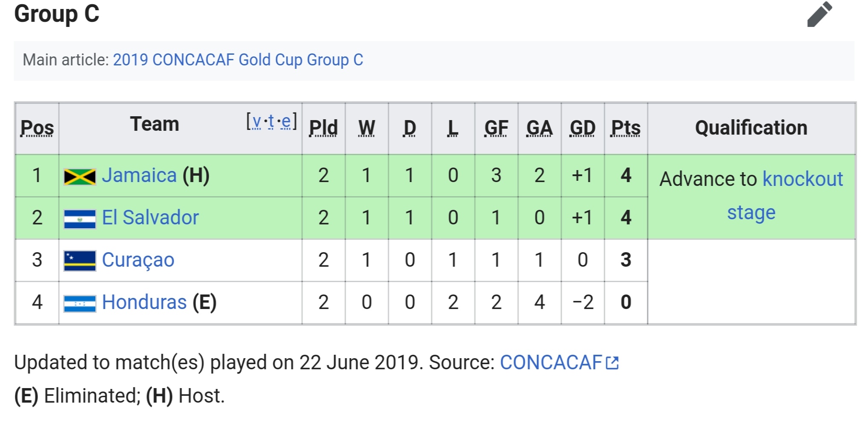Screen dimensions: 868x421
Task: Open the El Salvador team link
Action: 150,218
